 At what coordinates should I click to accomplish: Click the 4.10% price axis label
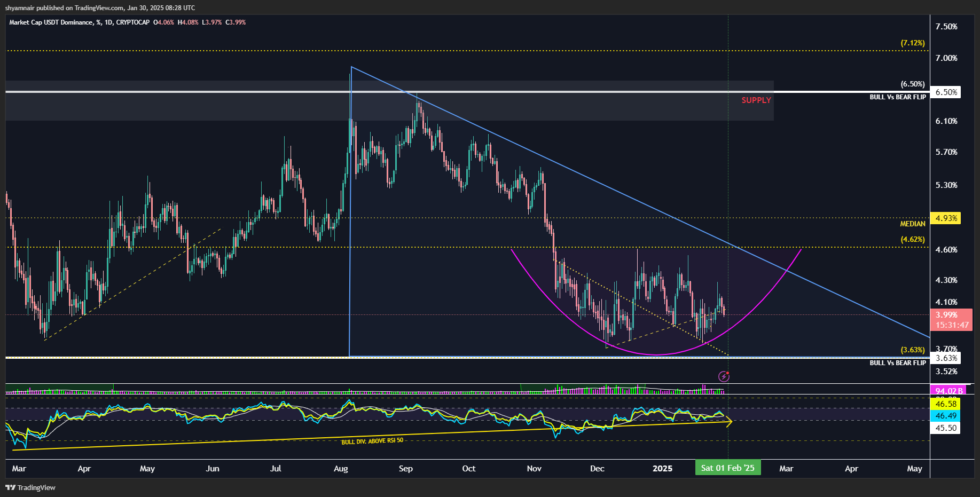click(946, 302)
